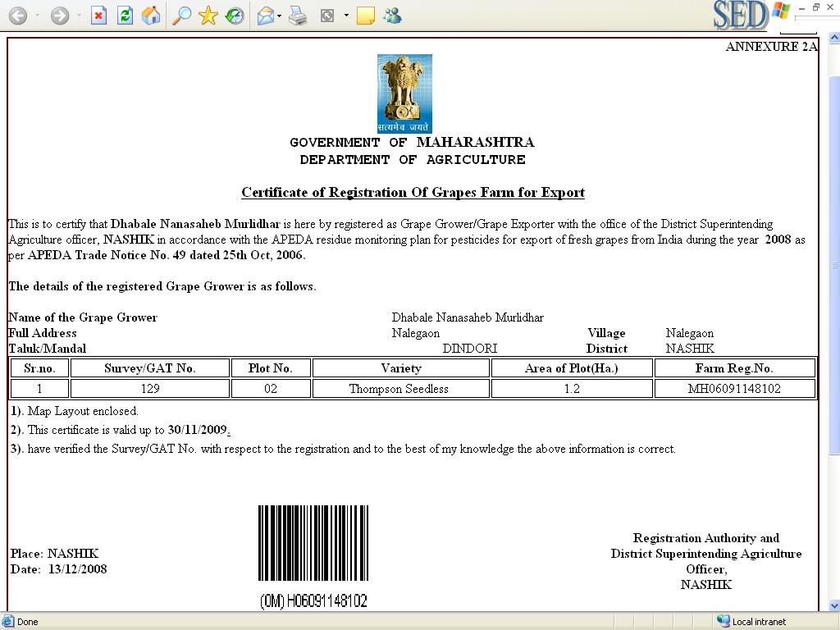Image resolution: width=840 pixels, height=630 pixels.
Task: Click the Plot No. value 02
Action: [x=271, y=389]
